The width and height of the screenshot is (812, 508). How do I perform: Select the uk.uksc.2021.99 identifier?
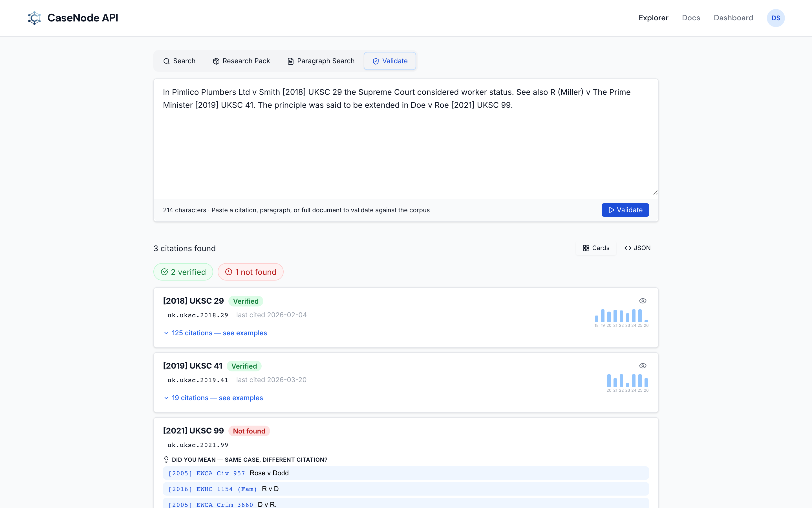(x=198, y=445)
